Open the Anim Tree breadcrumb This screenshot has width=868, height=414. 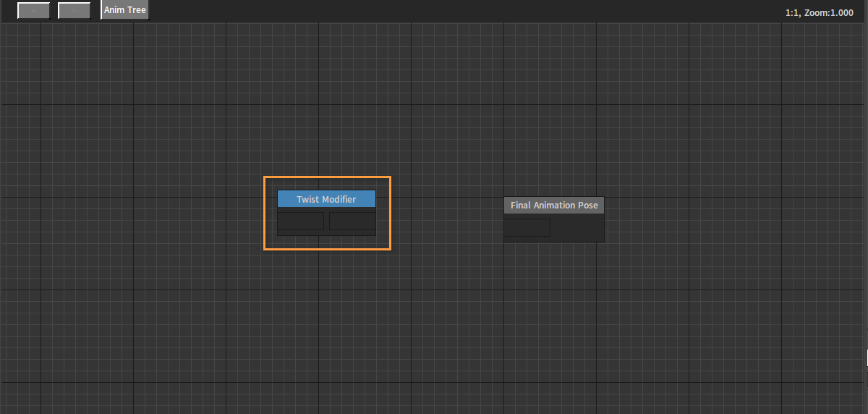point(125,11)
